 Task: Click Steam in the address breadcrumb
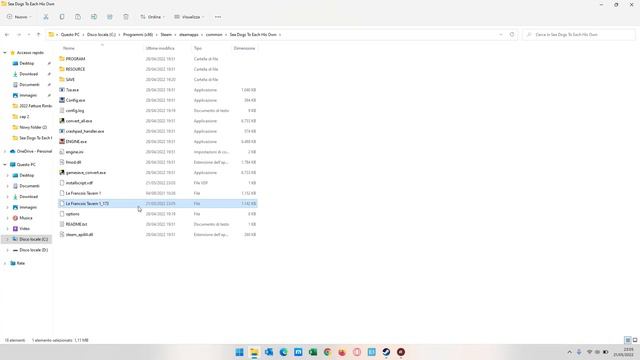click(x=166, y=35)
